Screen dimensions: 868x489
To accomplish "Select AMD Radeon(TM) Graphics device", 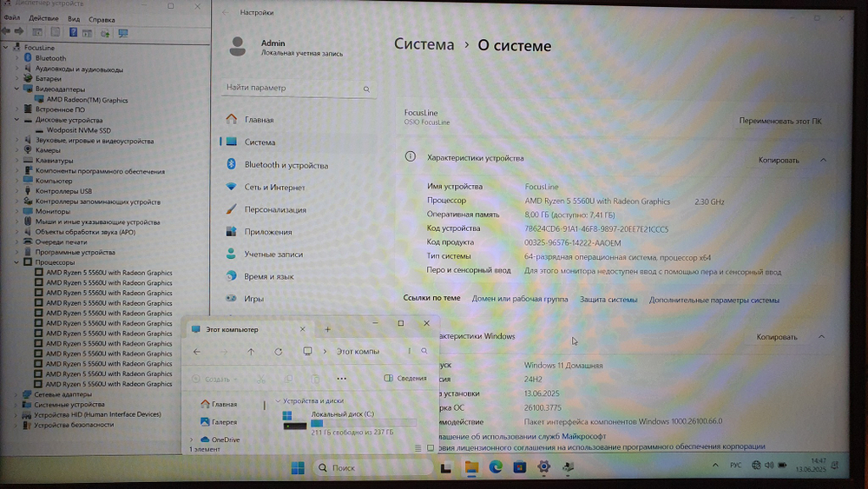I will pos(87,100).
